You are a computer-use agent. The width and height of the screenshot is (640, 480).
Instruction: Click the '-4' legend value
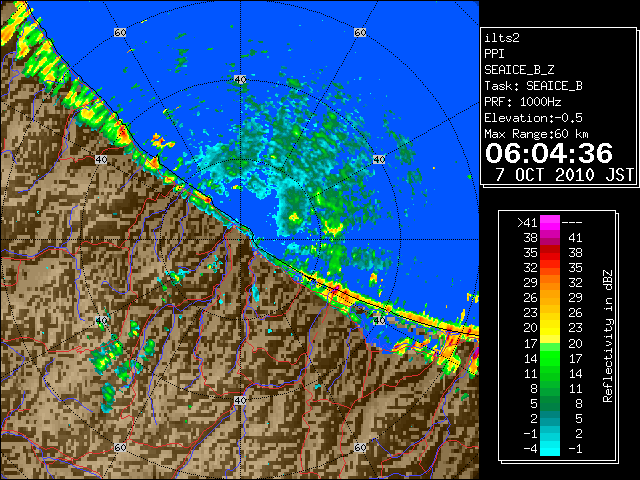530,448
